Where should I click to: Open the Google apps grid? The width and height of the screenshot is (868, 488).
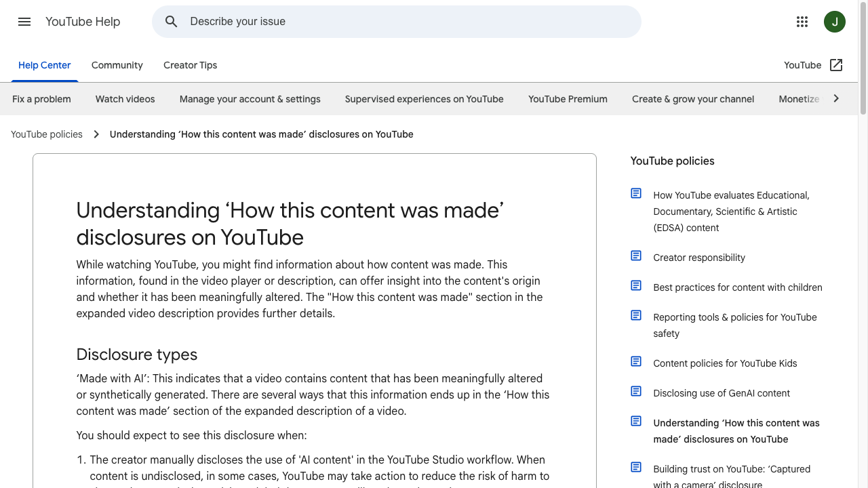(802, 22)
